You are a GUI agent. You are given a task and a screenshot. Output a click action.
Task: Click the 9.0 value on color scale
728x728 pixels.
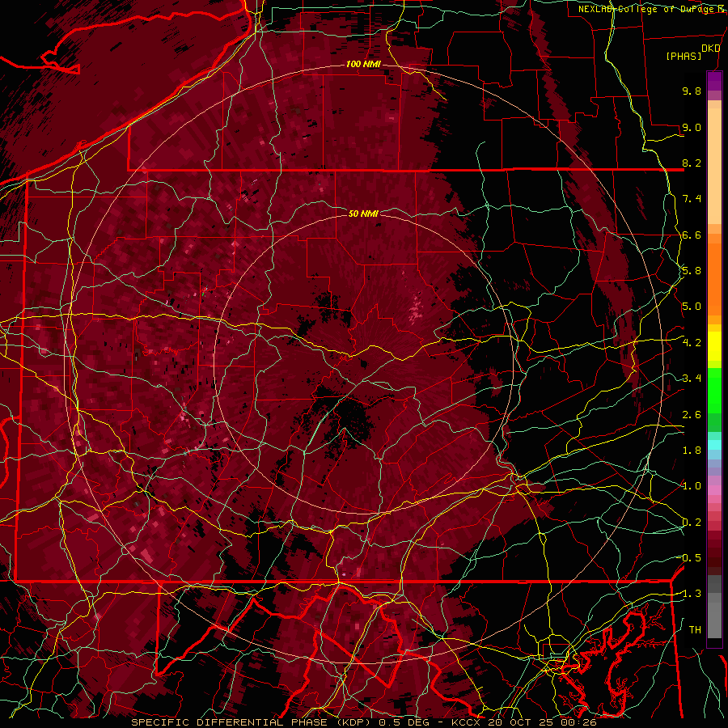pyautogui.click(x=692, y=127)
